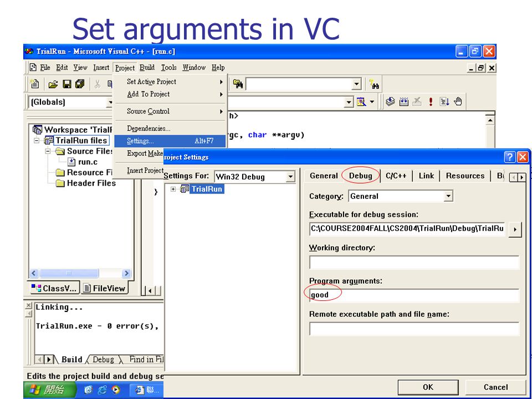This screenshot has width=532, height=399.
Task: Open the Globals class dropdown
Action: (x=110, y=102)
